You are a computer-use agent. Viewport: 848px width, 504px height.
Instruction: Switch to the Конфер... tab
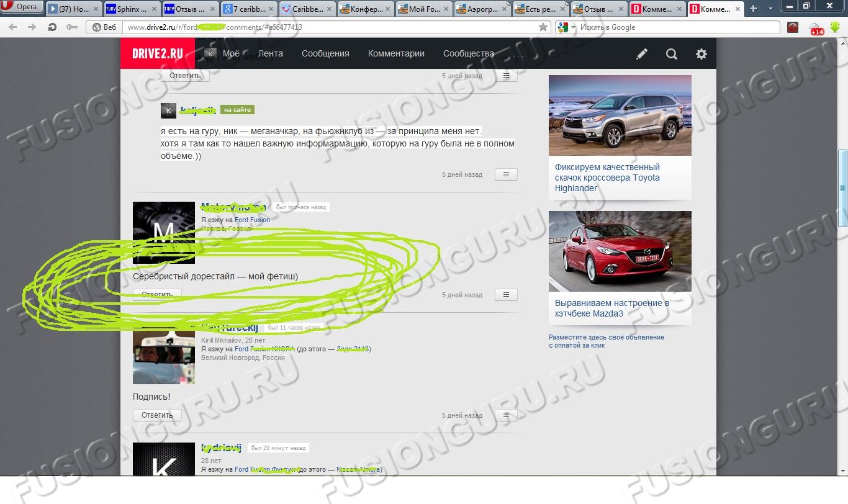(364, 9)
